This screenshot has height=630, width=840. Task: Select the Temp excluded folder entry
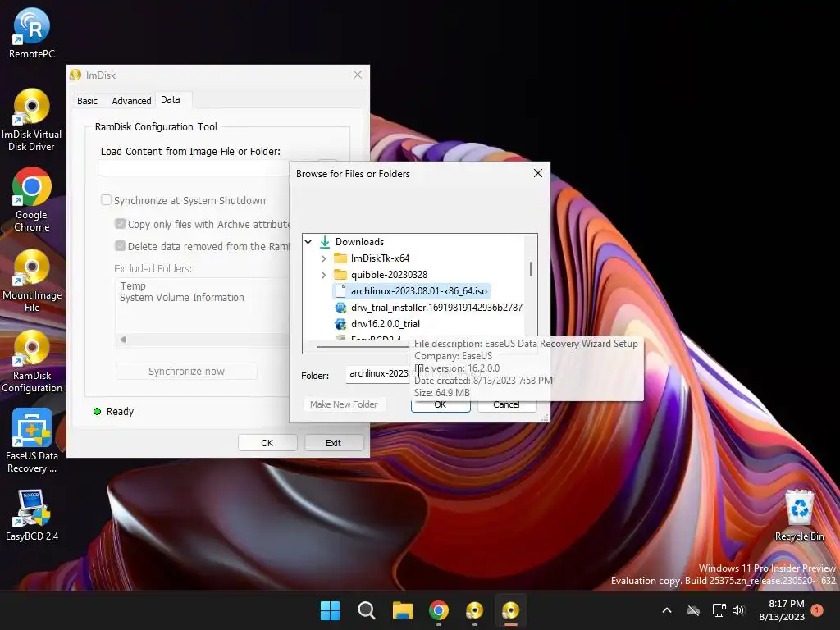[x=133, y=285]
